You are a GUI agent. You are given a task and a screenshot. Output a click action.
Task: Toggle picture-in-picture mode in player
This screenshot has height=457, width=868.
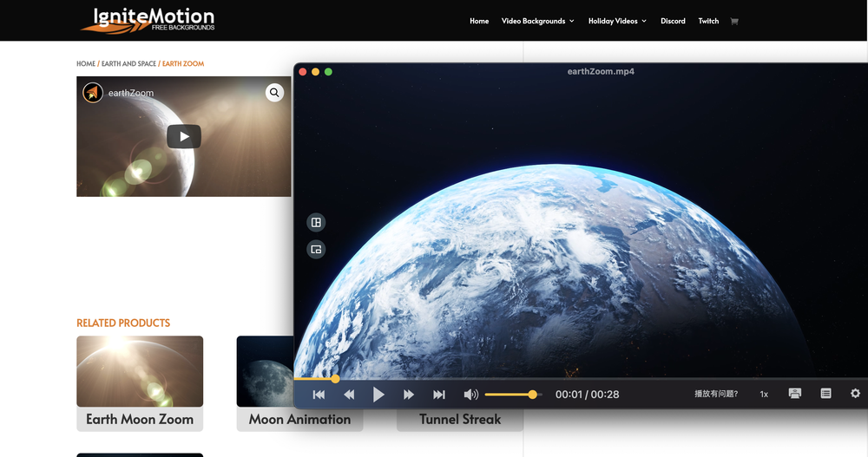[316, 250]
